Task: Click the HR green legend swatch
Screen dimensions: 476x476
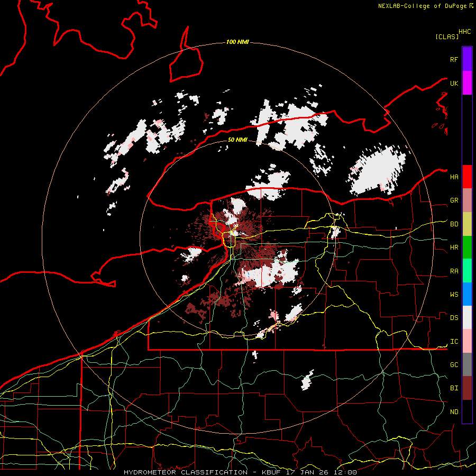Action: click(x=467, y=248)
